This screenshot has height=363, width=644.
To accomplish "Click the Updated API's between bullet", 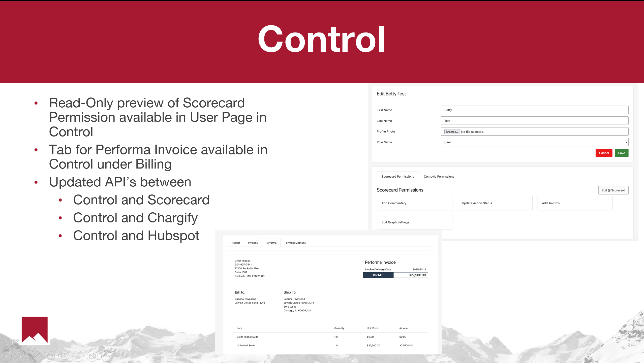I will pyautogui.click(x=120, y=182).
